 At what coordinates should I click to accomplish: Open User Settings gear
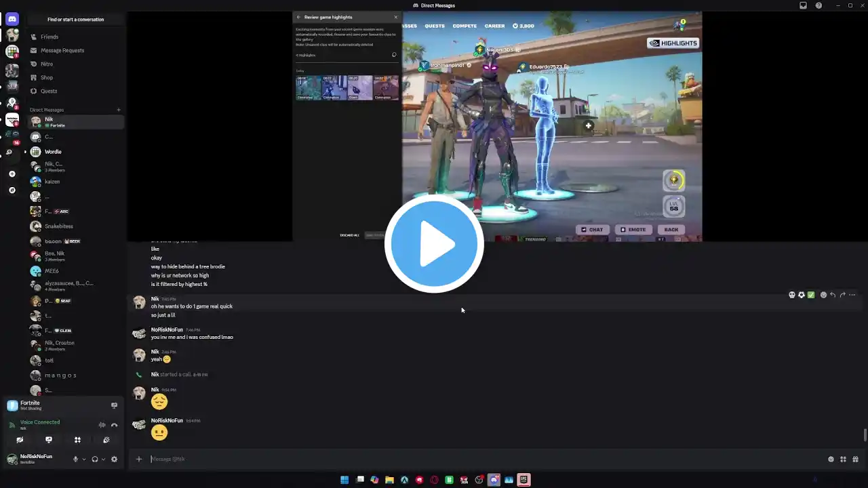[114, 459]
